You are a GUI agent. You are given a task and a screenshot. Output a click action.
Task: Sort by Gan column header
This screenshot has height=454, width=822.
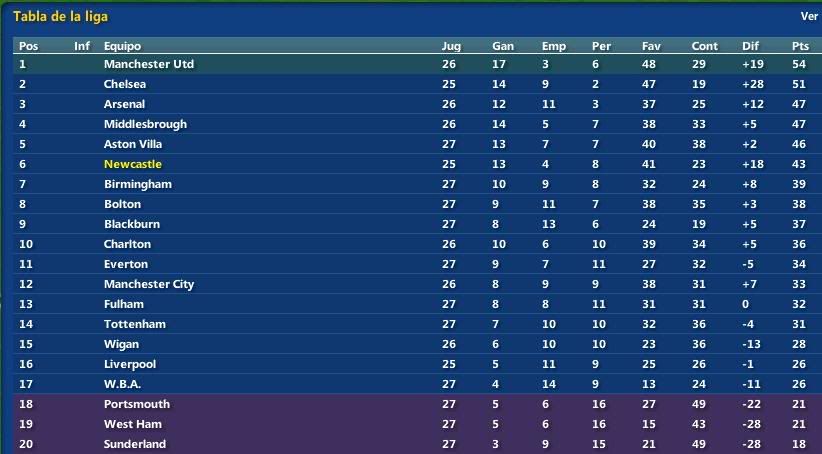click(x=503, y=46)
